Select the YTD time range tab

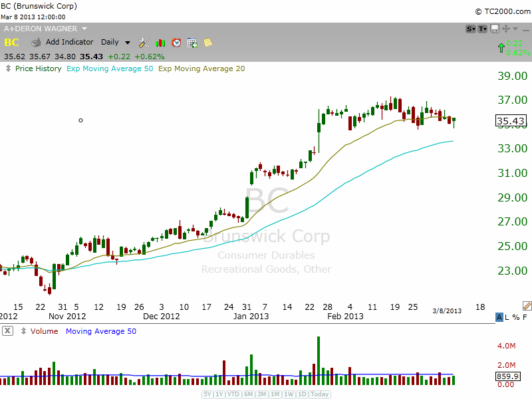tap(233, 394)
